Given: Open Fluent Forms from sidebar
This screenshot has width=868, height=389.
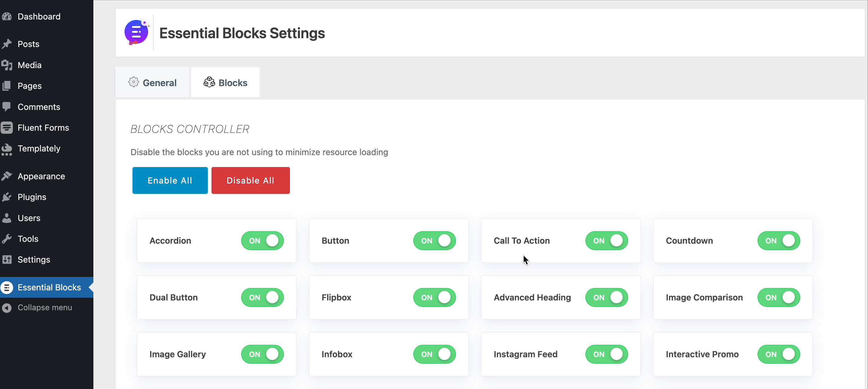Looking at the screenshot, I should click(x=46, y=127).
